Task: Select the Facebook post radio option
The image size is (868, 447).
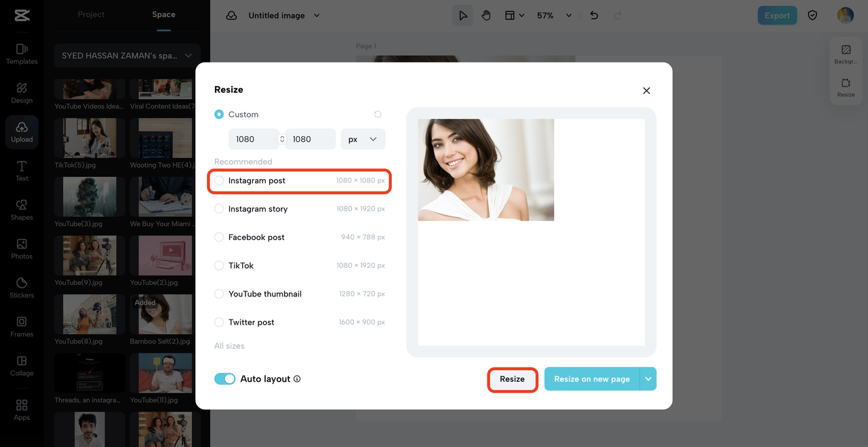Action: tap(219, 237)
